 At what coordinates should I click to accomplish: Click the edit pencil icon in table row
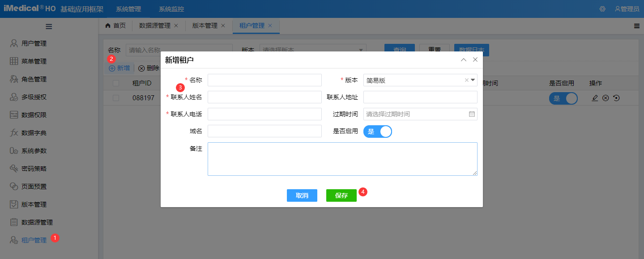point(595,98)
